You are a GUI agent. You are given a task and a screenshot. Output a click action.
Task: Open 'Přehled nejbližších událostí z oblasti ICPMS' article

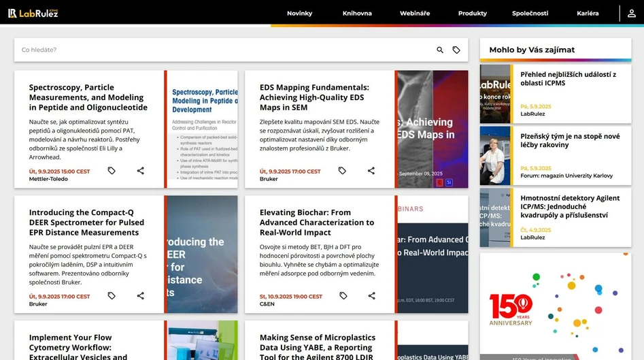569,78
